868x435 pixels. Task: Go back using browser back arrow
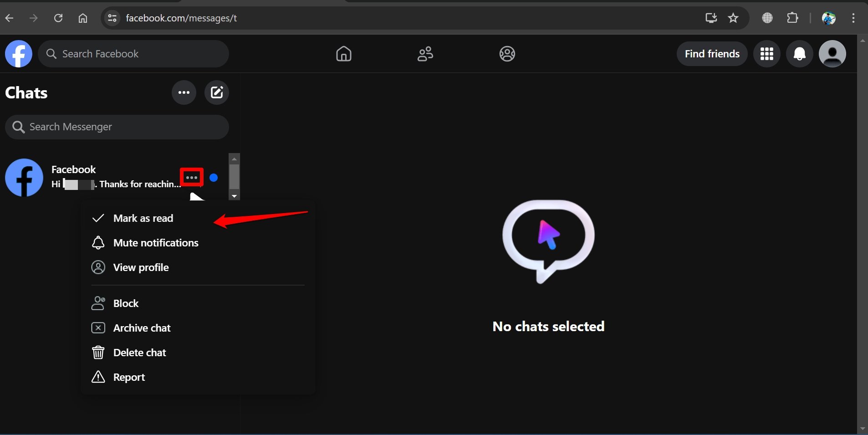10,18
